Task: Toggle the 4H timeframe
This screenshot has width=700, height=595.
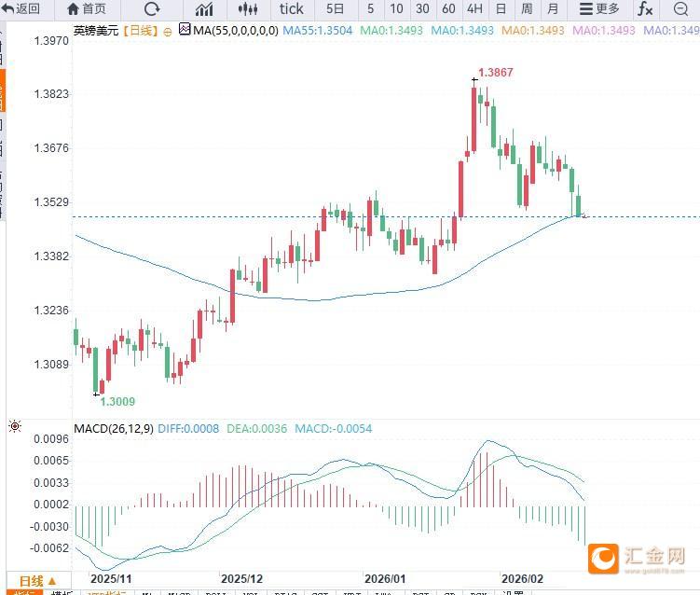Action: (474, 9)
